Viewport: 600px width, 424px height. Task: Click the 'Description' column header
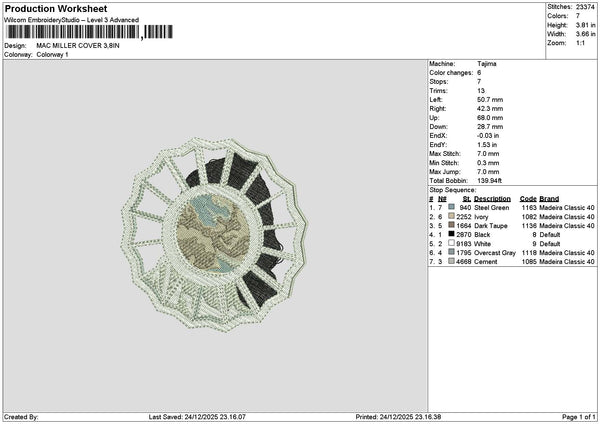(492, 199)
